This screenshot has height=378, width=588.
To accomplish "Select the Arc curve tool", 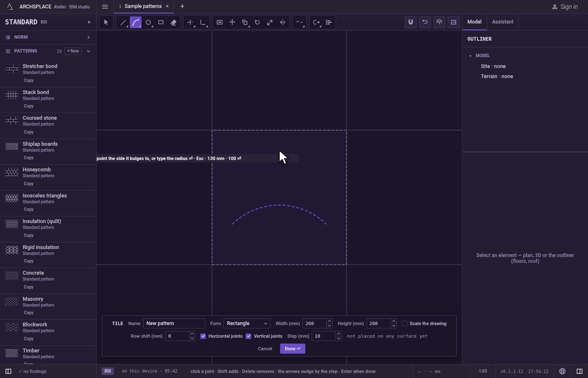I will (x=136, y=22).
